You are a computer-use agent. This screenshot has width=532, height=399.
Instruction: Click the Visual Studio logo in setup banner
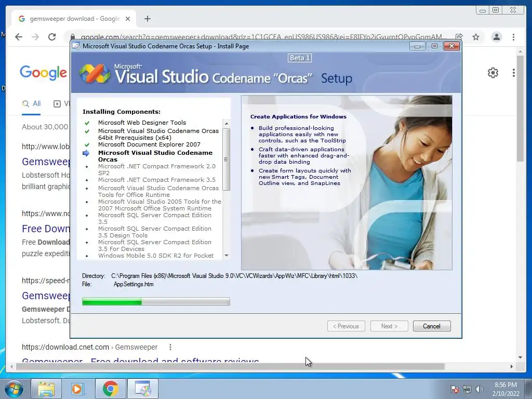tap(95, 74)
